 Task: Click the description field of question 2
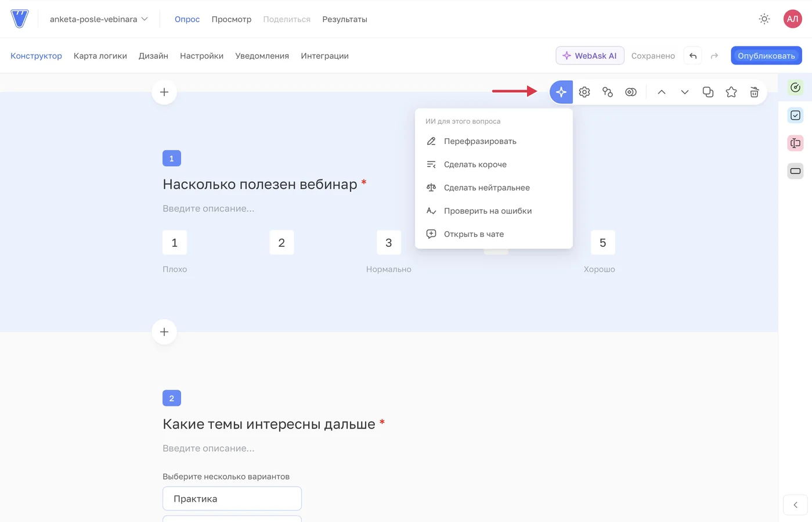208,448
